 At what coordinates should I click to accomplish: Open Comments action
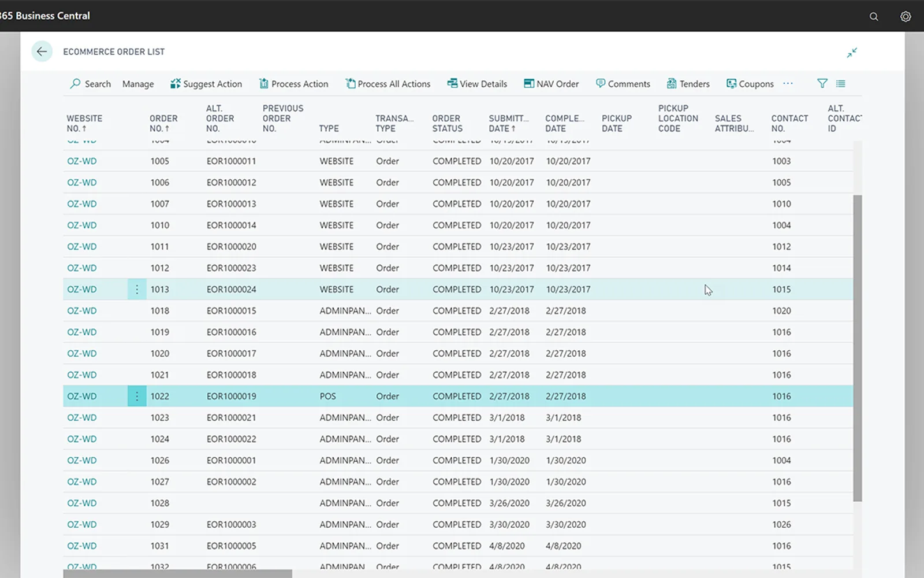[623, 84]
